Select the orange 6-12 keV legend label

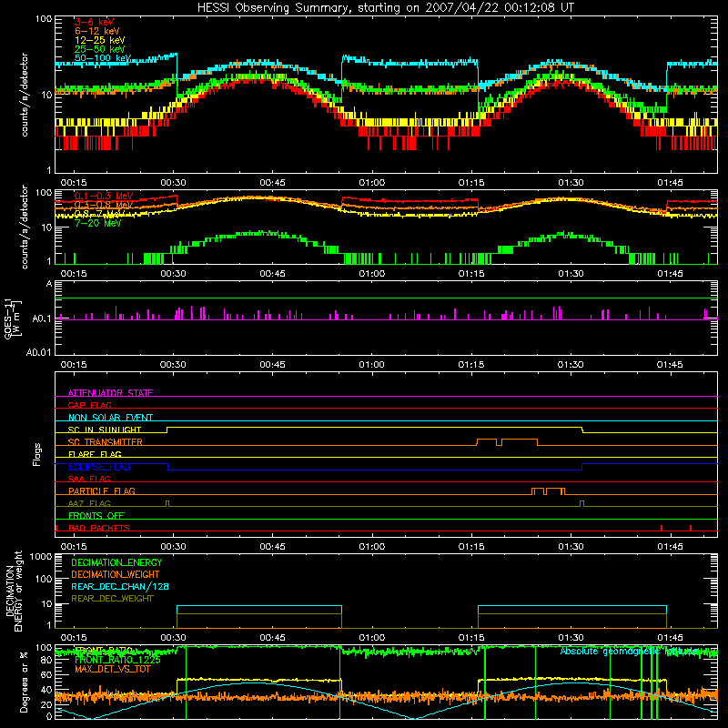pyautogui.click(x=96, y=31)
